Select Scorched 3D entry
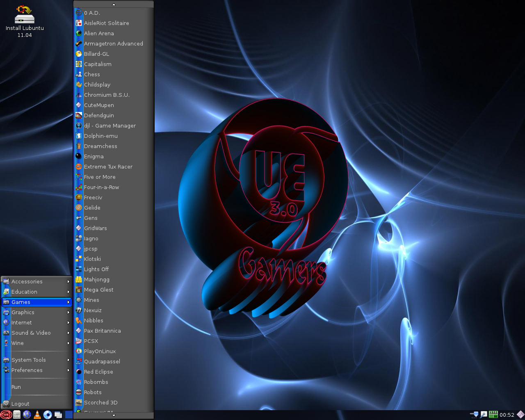The image size is (525, 420). (114, 402)
